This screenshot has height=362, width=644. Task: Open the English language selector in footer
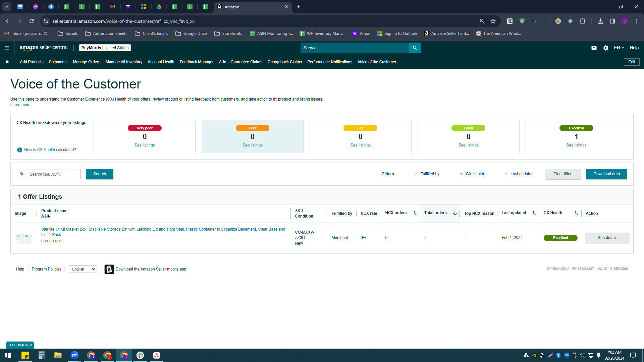pos(83,269)
